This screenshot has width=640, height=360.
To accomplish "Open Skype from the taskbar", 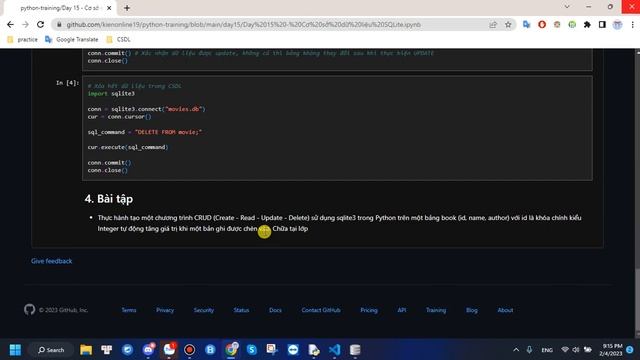I will click(251, 350).
